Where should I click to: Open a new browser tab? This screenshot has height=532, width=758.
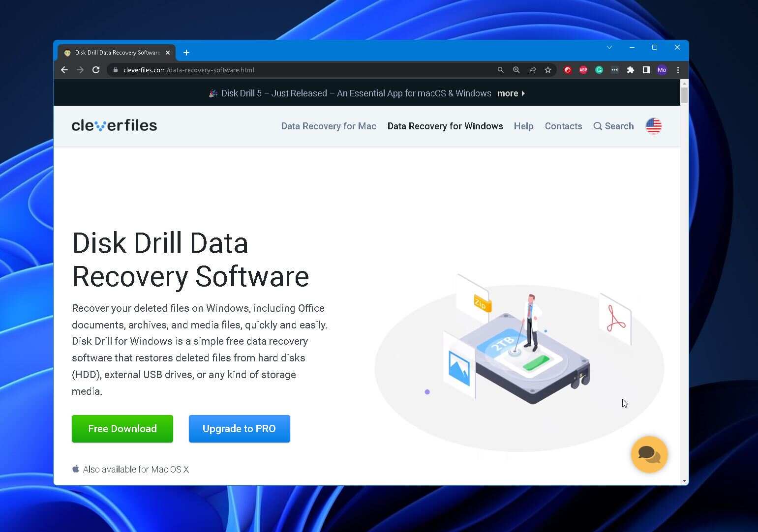(186, 53)
